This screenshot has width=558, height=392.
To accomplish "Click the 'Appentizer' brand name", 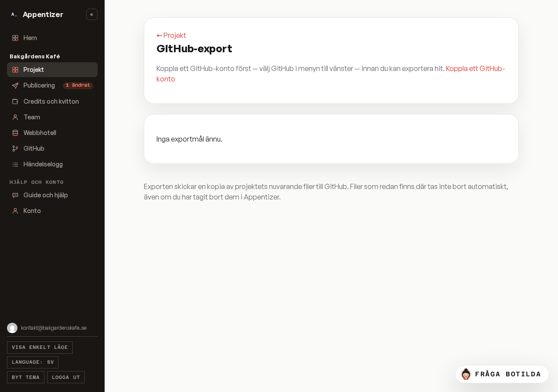I will click(43, 14).
